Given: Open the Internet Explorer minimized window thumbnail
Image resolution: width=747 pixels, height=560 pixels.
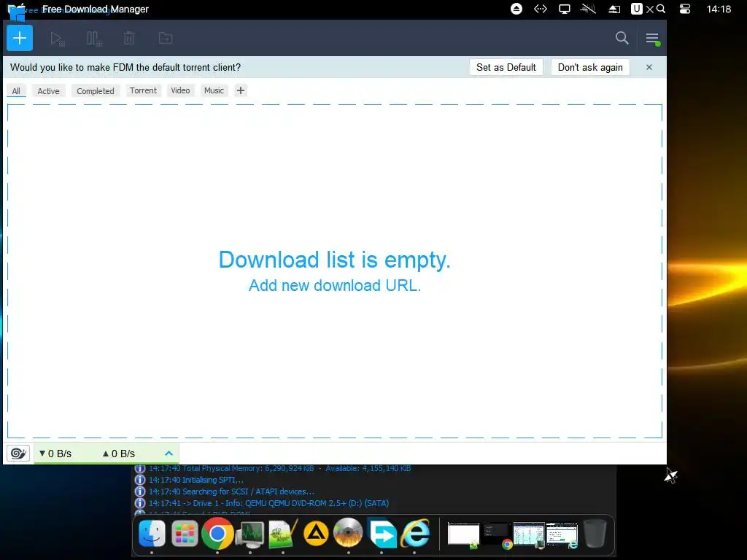Looking at the screenshot, I should (x=562, y=534).
